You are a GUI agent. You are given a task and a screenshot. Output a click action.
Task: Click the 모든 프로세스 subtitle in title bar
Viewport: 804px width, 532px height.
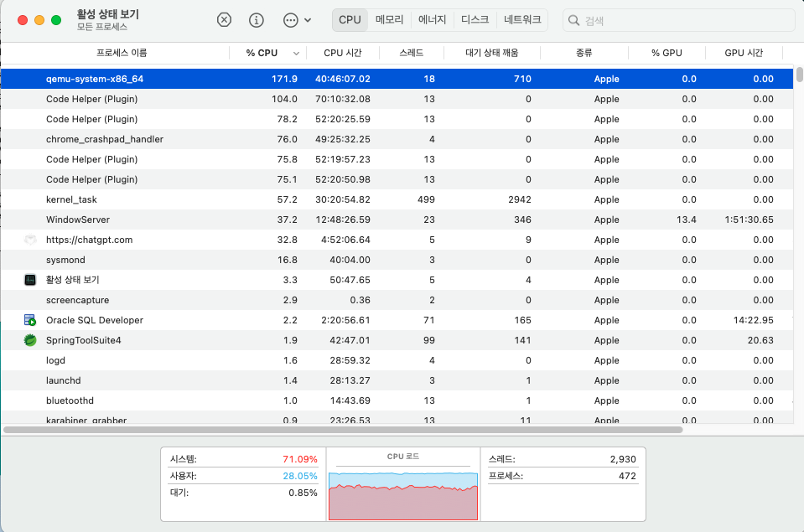click(x=102, y=27)
